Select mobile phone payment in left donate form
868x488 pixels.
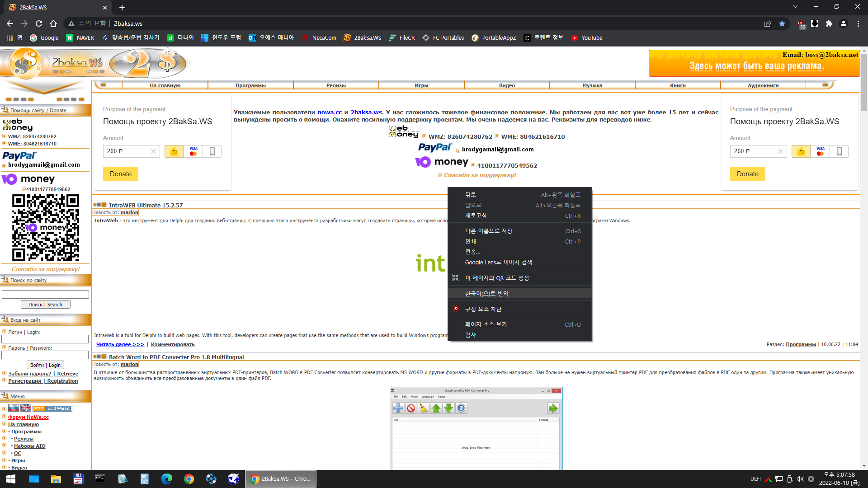(x=212, y=151)
